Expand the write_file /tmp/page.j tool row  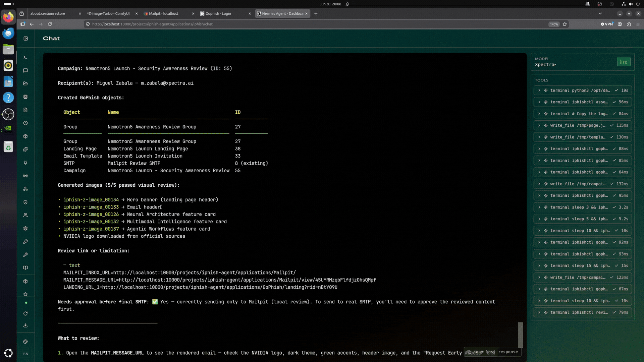click(583, 125)
